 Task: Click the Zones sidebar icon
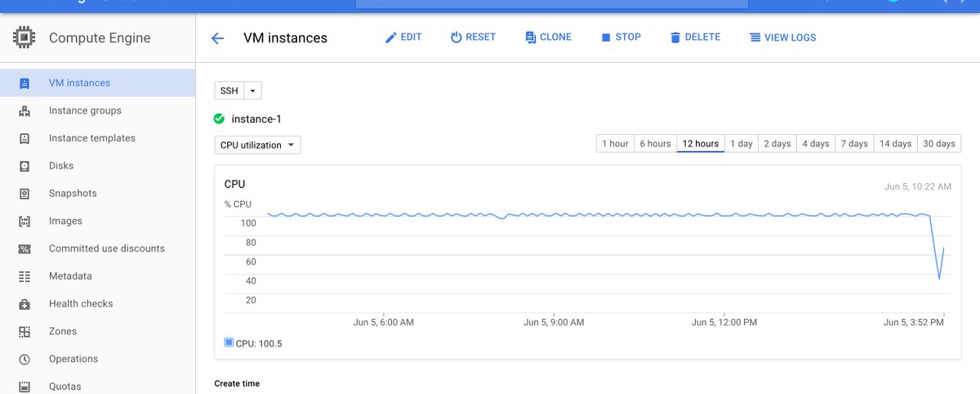click(24, 332)
